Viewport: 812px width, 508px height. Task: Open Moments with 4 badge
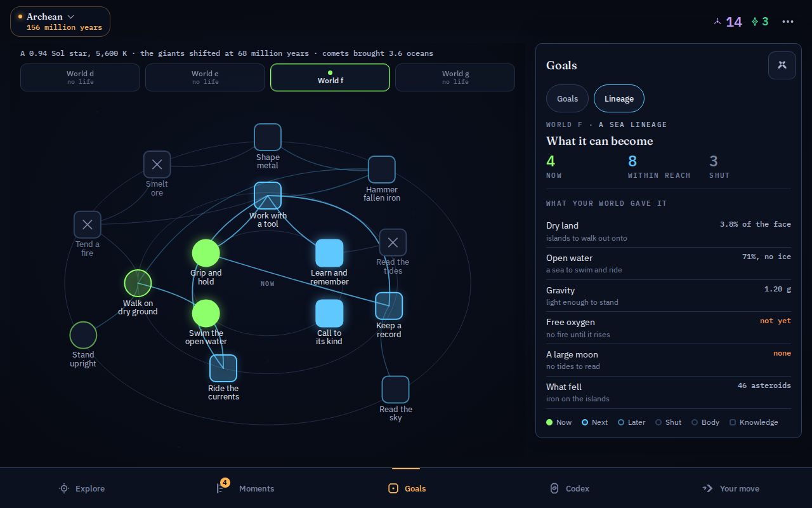pyautogui.click(x=220, y=488)
